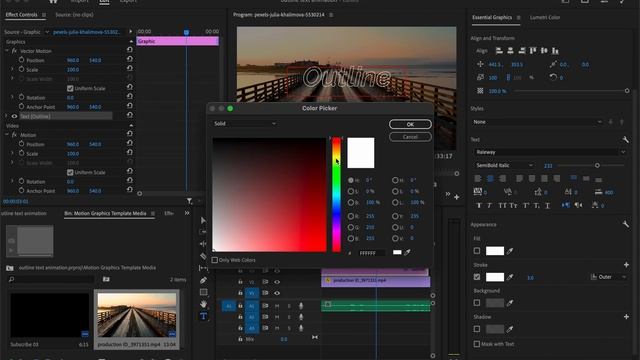The width and height of the screenshot is (640, 360).
Task: Collapse the video Motion effect
Action: tap(7, 135)
